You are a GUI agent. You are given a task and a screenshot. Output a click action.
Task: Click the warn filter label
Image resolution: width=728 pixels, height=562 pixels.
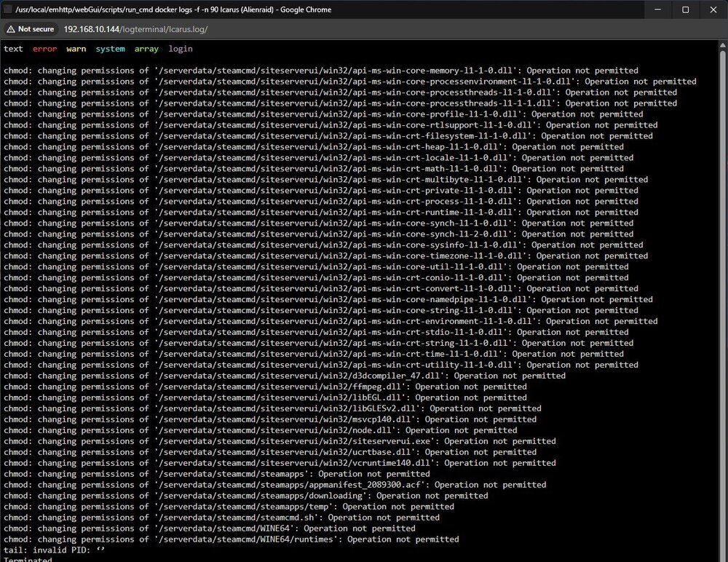(x=76, y=49)
